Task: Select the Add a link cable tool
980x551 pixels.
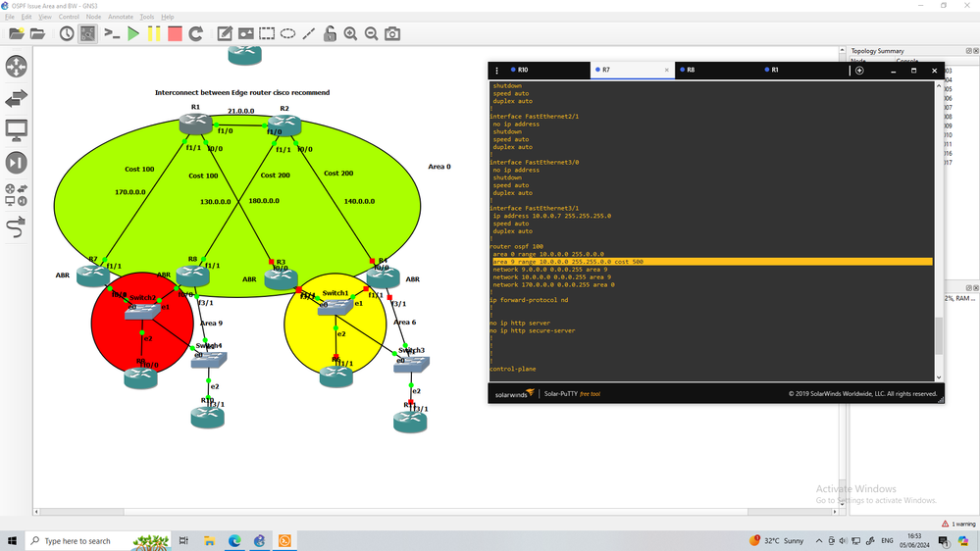Action: coord(17,227)
